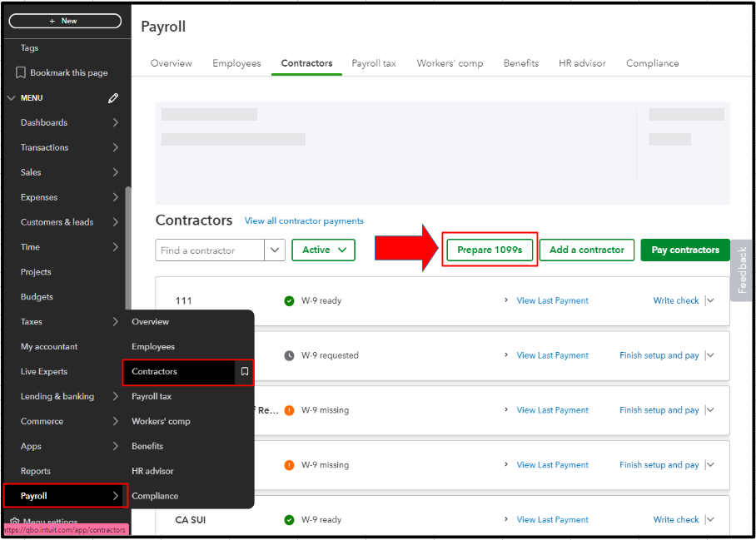Click the bookmark icon in Bookmark this page
756x540 pixels.
pyautogui.click(x=20, y=72)
